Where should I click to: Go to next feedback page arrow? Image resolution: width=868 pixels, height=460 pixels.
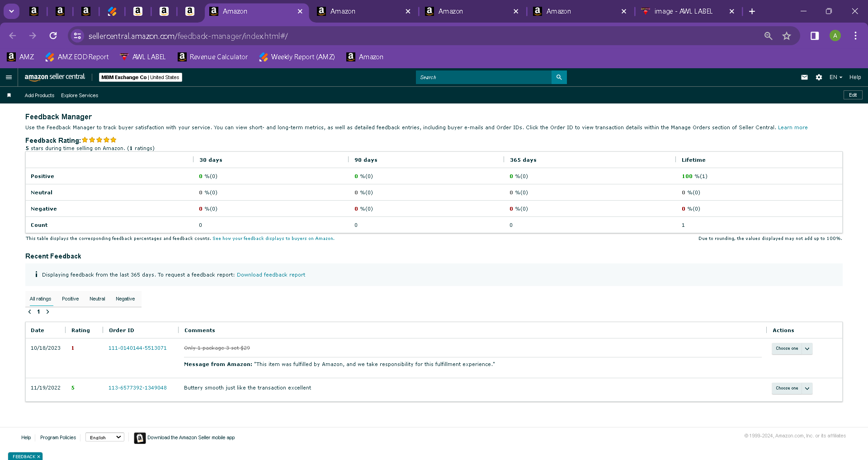click(47, 312)
